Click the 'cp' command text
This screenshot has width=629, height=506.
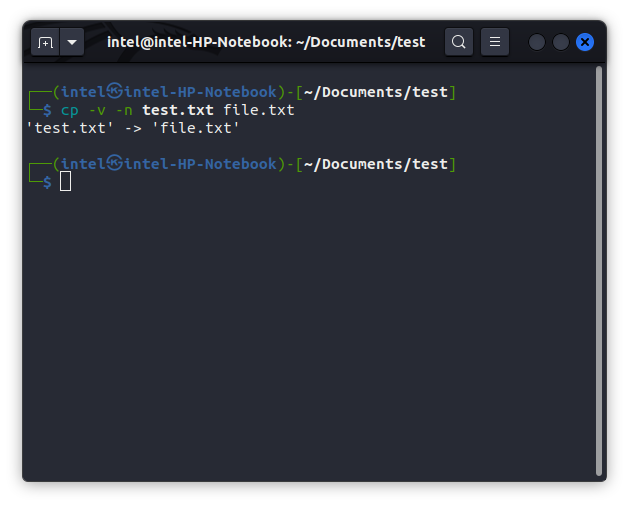pyautogui.click(x=69, y=110)
